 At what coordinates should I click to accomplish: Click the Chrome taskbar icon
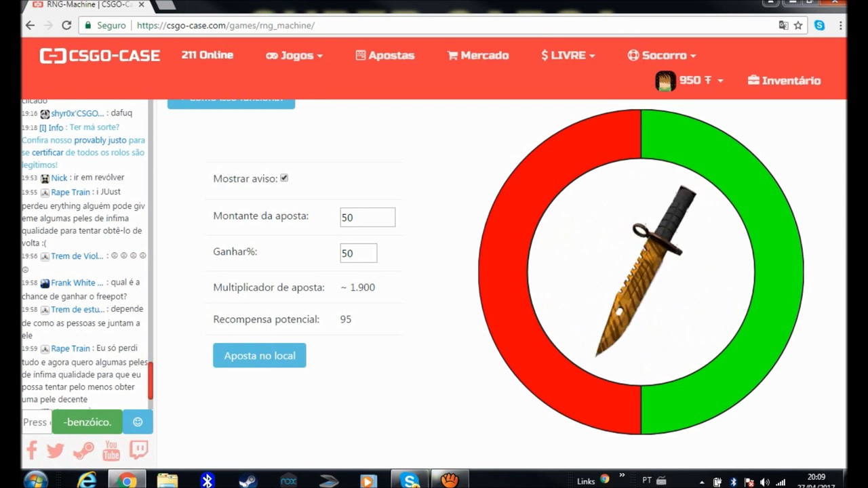point(126,480)
